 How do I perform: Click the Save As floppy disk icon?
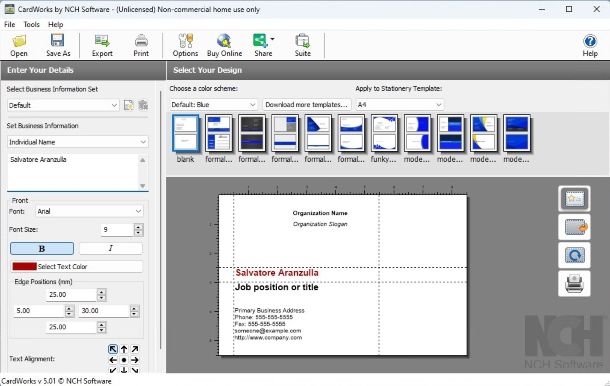58,40
